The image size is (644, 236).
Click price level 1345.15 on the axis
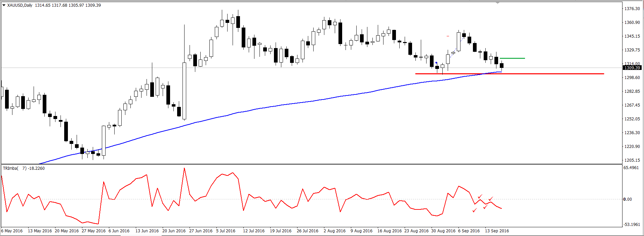point(632,36)
